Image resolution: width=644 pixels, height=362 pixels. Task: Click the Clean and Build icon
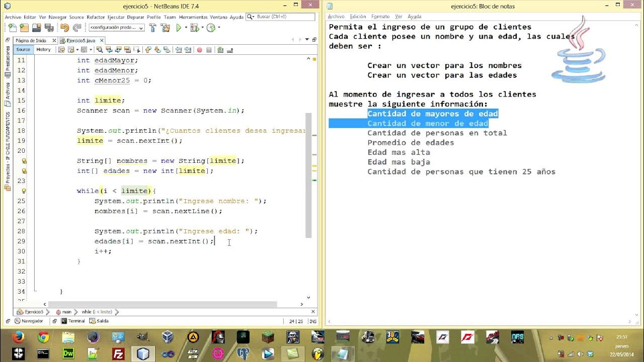click(x=165, y=28)
